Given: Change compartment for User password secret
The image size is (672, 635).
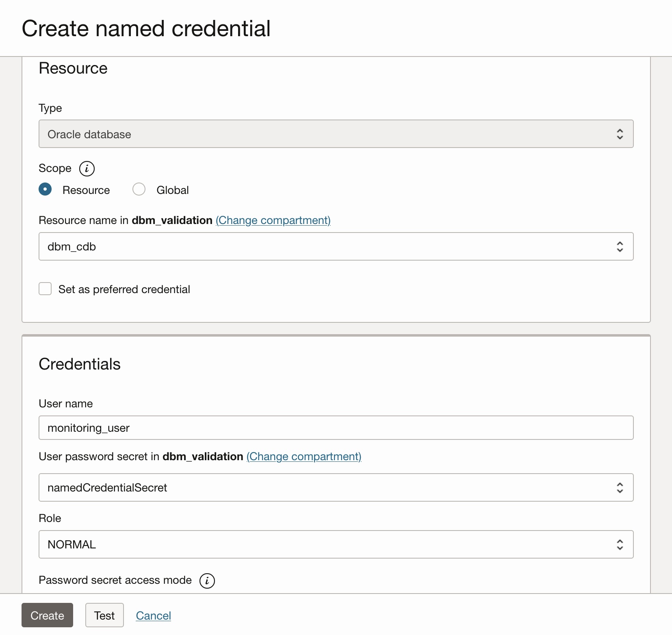Looking at the screenshot, I should point(304,457).
